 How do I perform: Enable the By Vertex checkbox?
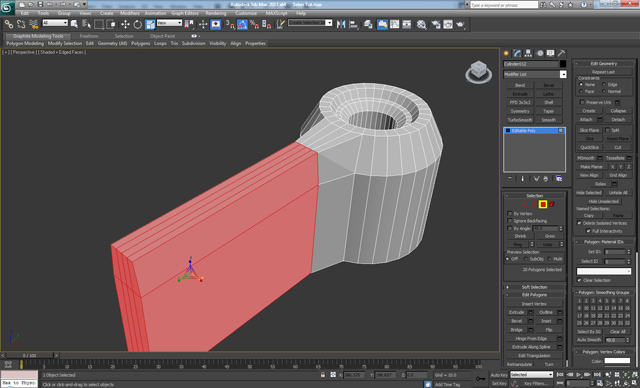pos(510,213)
